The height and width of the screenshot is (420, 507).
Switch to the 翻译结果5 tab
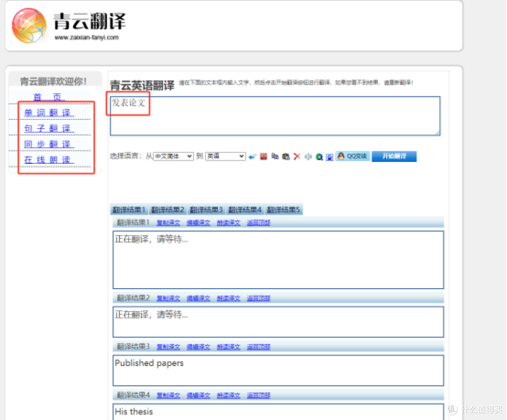284,210
